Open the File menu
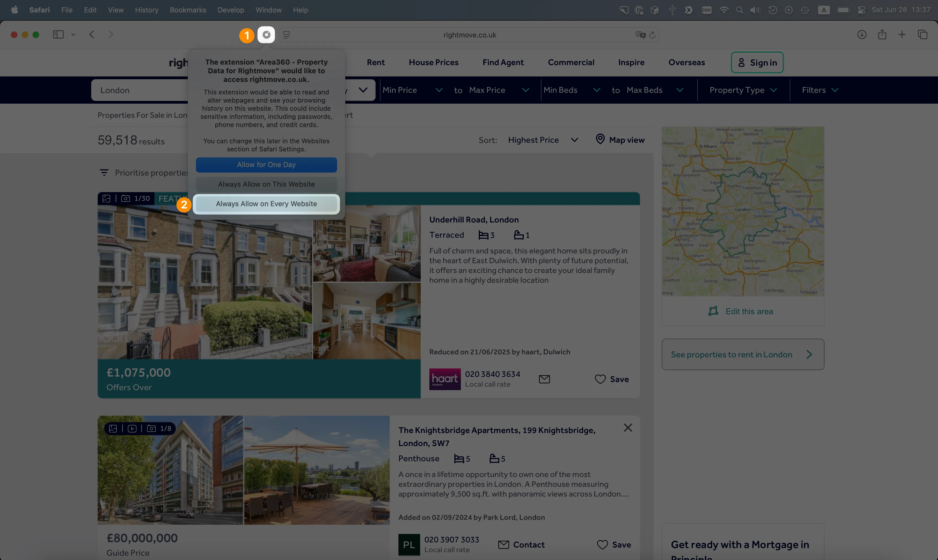This screenshot has height=560, width=938. coord(67,10)
